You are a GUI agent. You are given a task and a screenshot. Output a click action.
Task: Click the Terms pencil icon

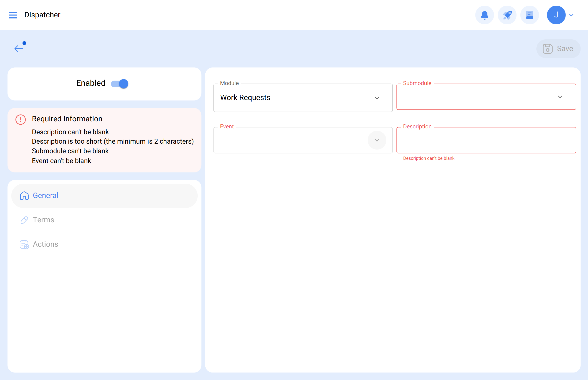[x=24, y=220]
